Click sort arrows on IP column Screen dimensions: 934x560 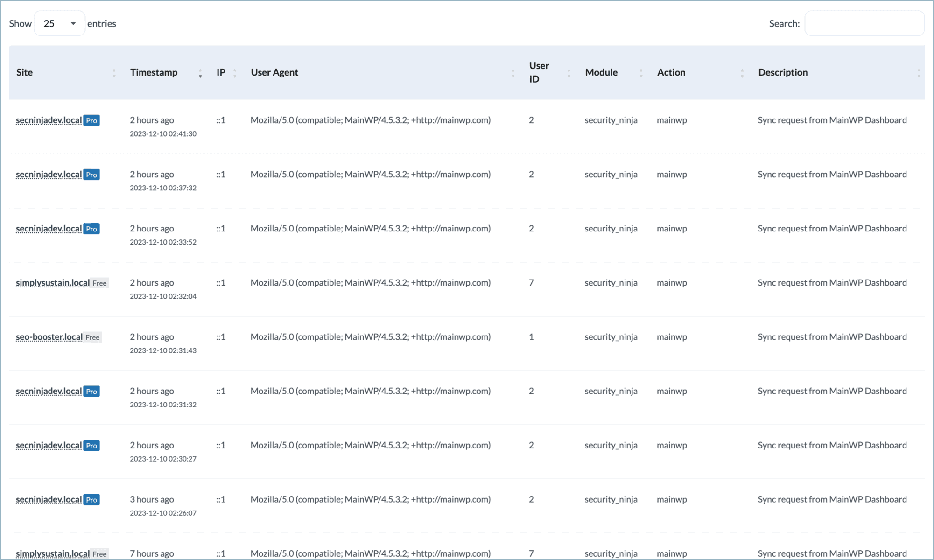pos(235,73)
